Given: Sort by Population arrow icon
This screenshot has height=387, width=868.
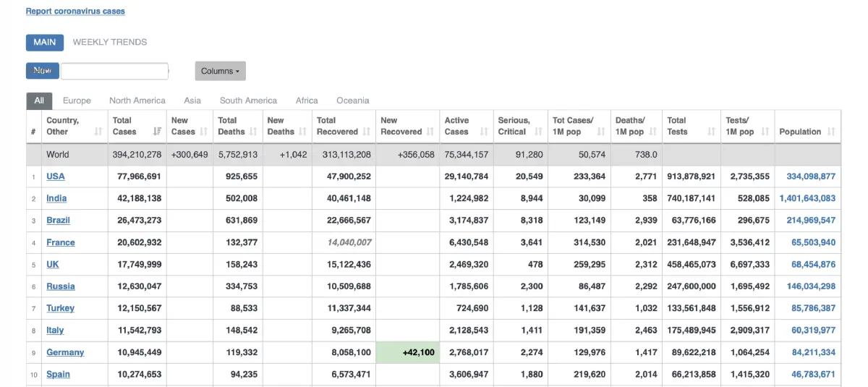Looking at the screenshot, I should [x=830, y=132].
